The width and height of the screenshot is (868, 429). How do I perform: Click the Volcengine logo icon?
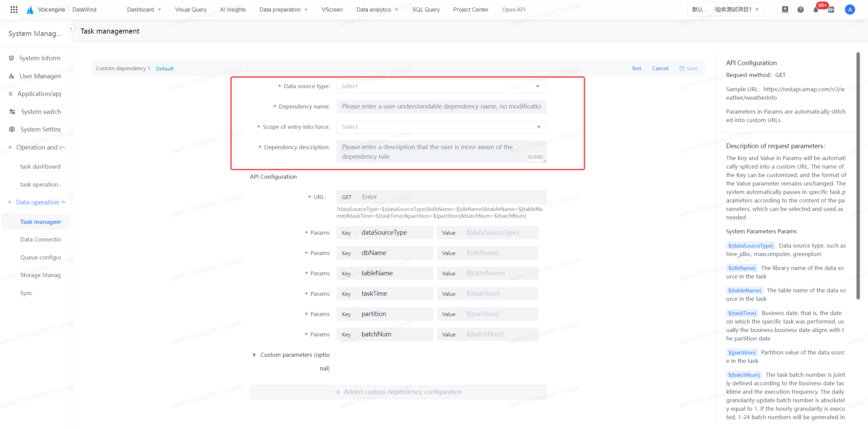tap(30, 9)
